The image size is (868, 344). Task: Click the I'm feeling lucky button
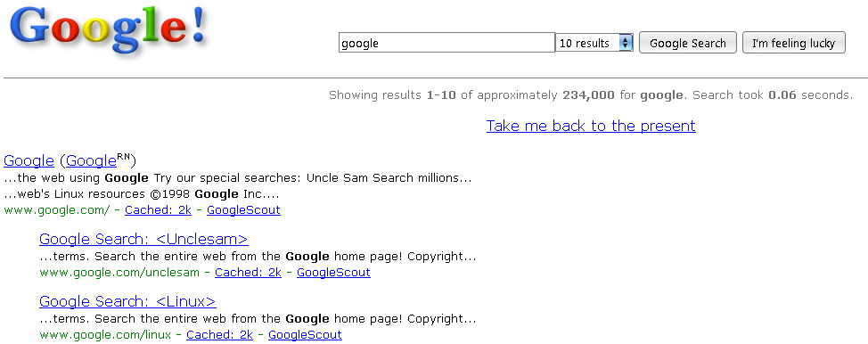(793, 43)
